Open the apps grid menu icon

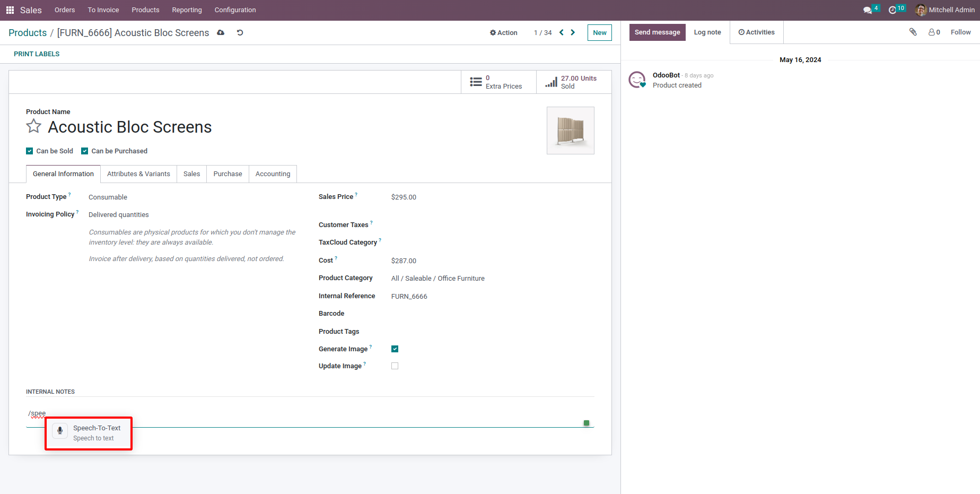click(x=10, y=10)
